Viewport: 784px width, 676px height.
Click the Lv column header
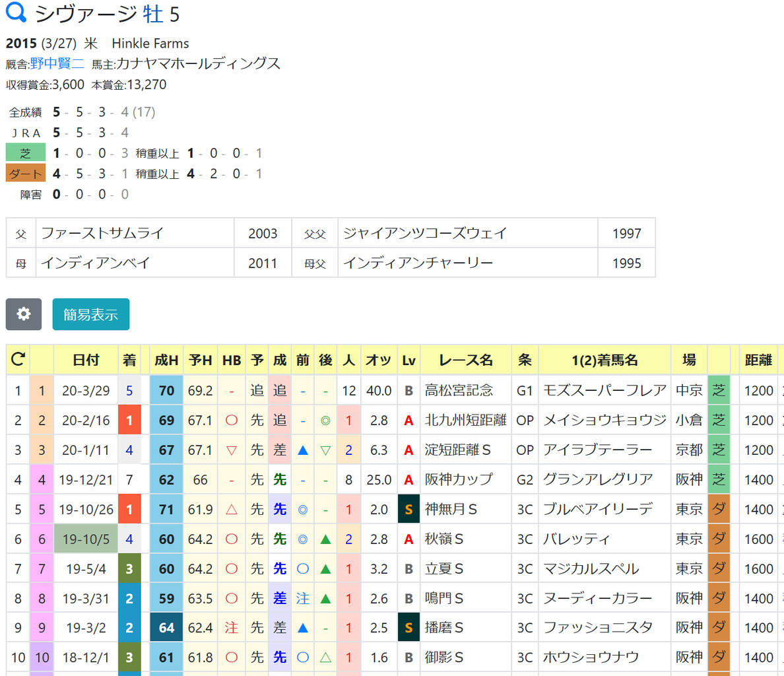tap(408, 360)
